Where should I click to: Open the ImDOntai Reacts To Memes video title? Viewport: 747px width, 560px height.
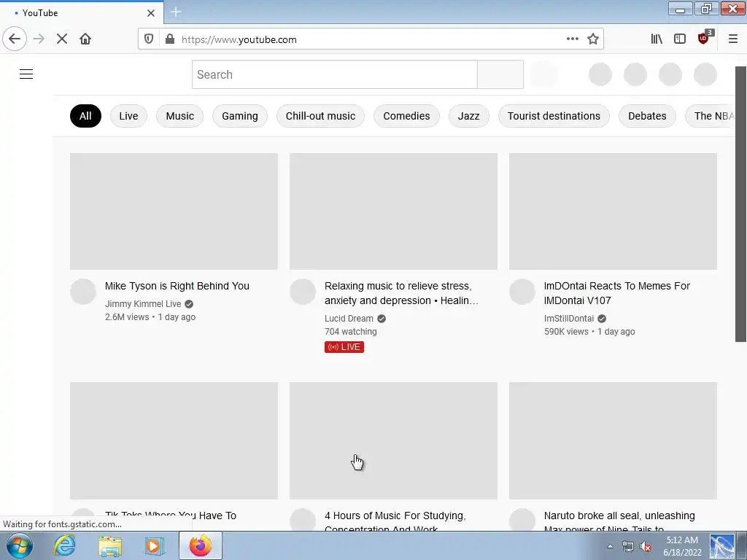(617, 293)
